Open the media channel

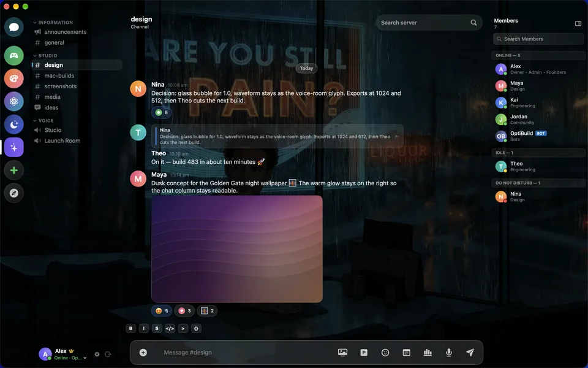(77, 97)
